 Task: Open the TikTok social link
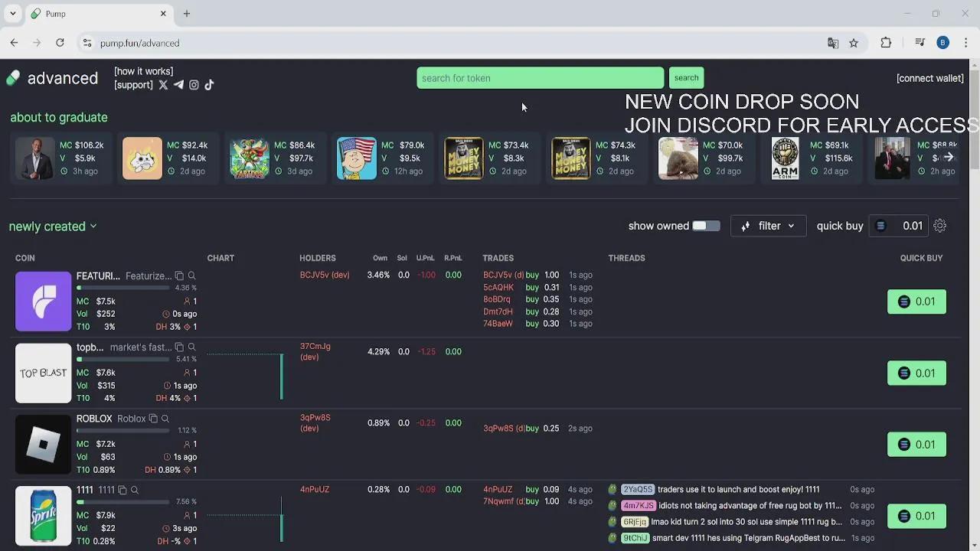coord(209,85)
